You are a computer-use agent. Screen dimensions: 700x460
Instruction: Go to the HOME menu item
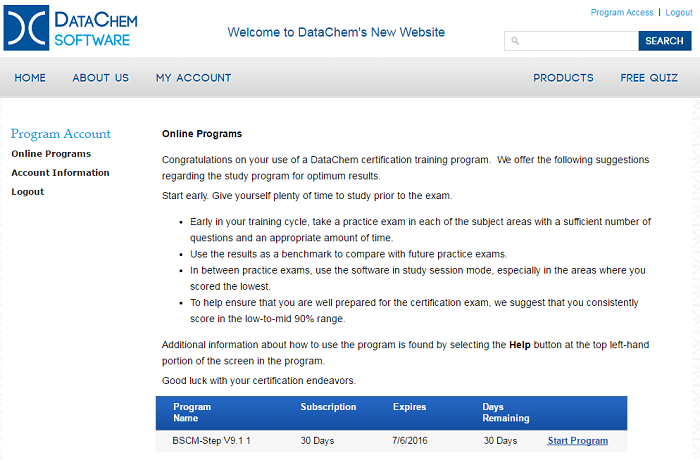pos(30,78)
